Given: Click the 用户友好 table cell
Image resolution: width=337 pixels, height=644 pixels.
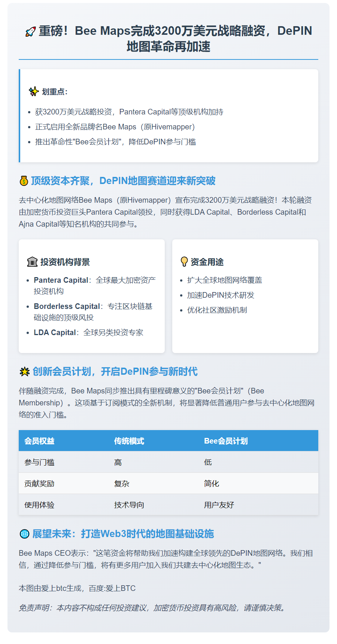Looking at the screenshot, I should pos(258,505).
